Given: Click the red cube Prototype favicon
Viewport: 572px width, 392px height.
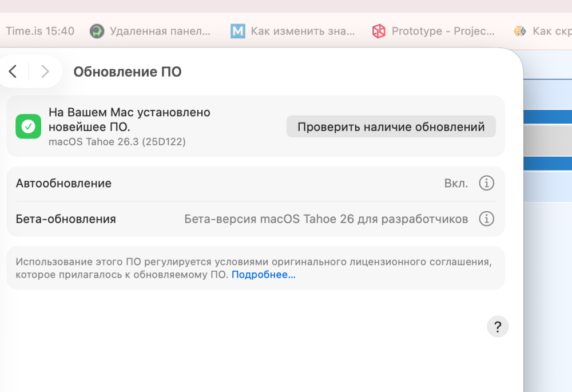Looking at the screenshot, I should (379, 31).
